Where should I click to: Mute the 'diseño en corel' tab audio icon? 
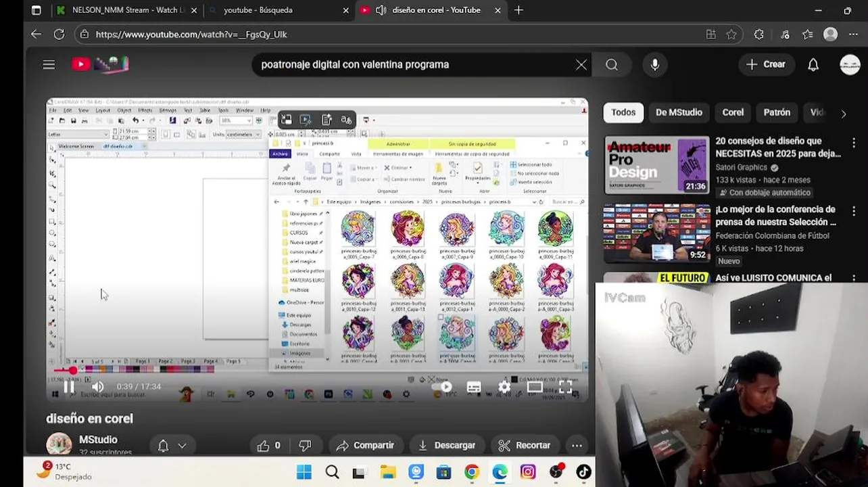click(381, 10)
